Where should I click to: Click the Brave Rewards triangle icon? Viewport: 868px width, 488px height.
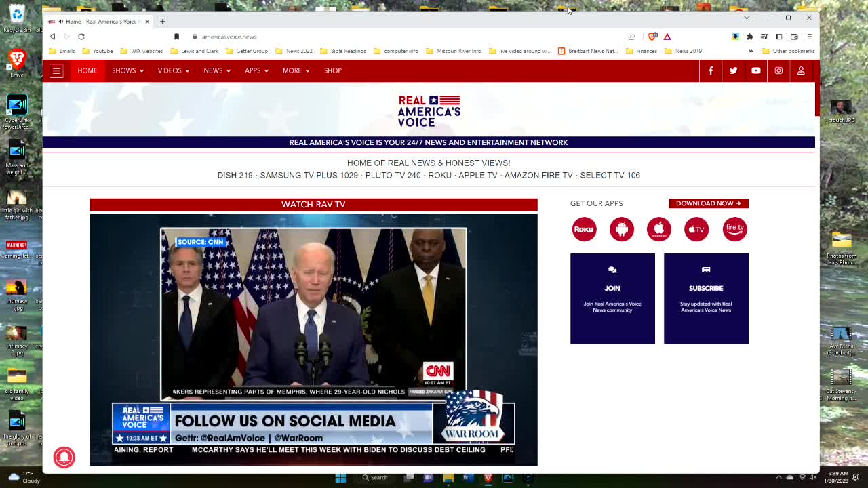(667, 37)
